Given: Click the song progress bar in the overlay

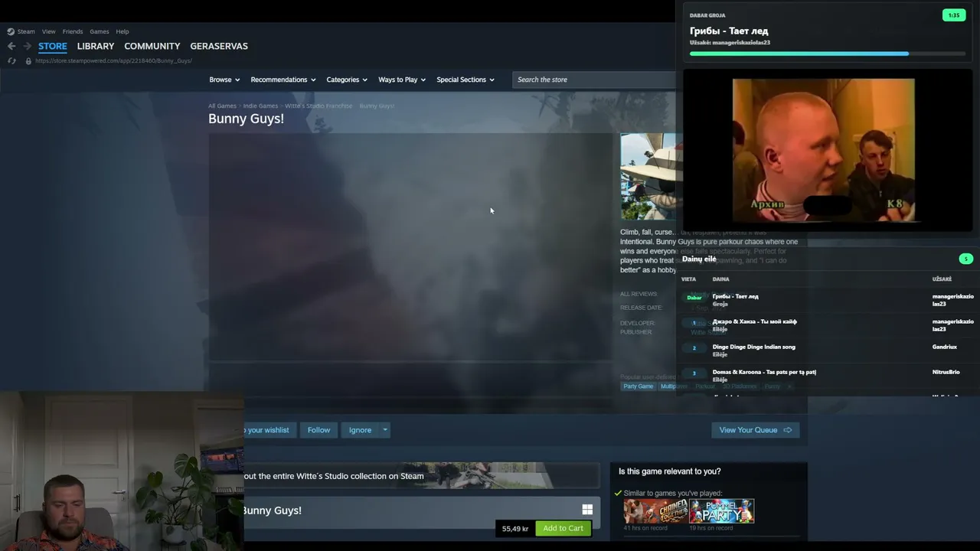Looking at the screenshot, I should (828, 54).
